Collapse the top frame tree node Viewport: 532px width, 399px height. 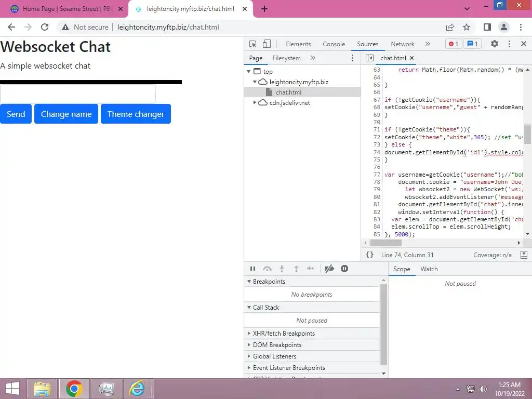[249, 72]
